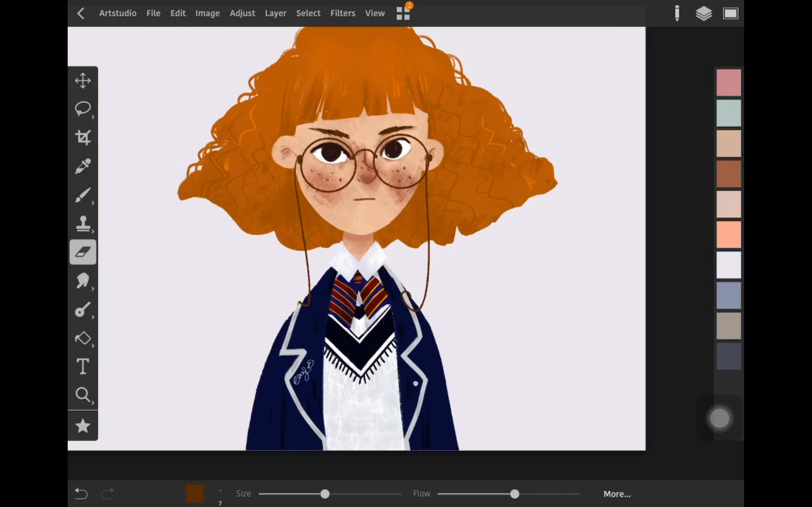812x507 pixels.
Task: Pick the taupe gray color swatch
Action: coord(729,326)
